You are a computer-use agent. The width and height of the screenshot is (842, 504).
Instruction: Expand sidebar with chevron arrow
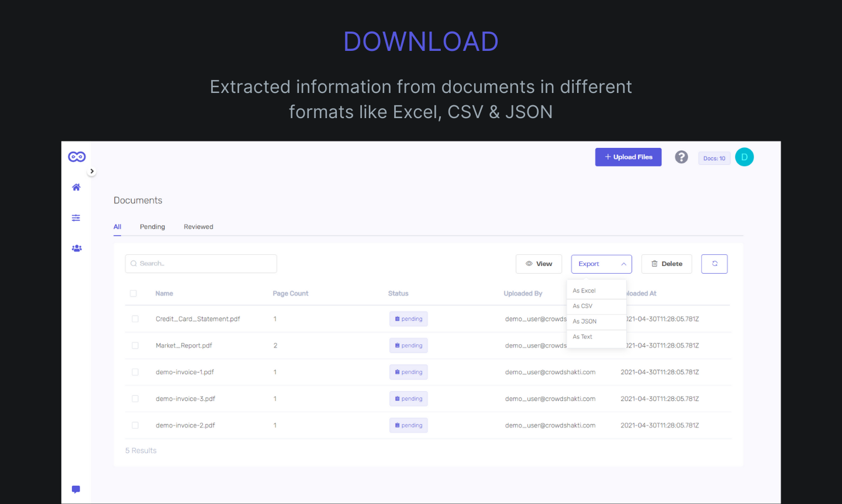[92, 171]
